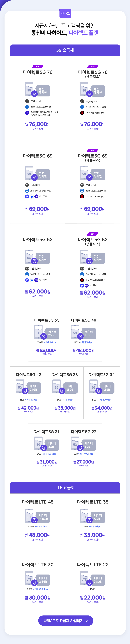Viewport: 130px width, 644px height.
Task: Click the 2nd 디바이스 icon in 다이렉트5G 69 (넷플릭스)
Action: (x=82, y=191)
